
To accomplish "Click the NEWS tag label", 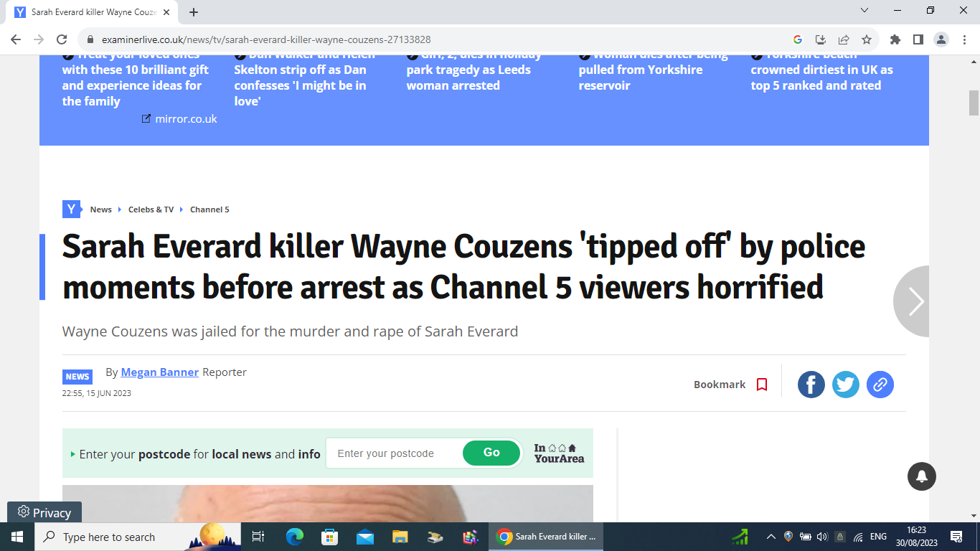I will [77, 377].
